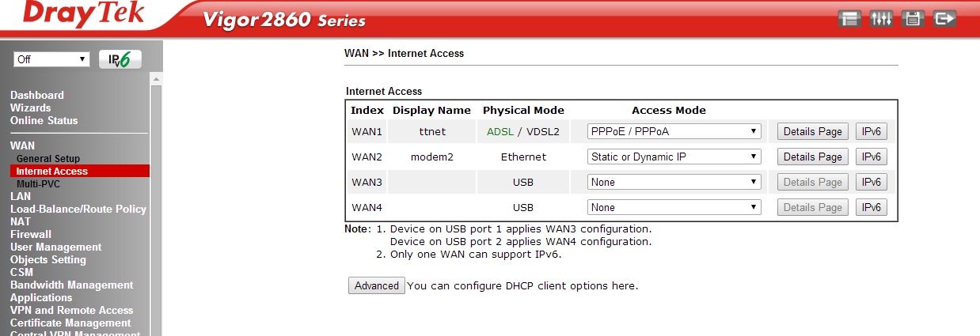Go to Multi-PVC in sidebar
Viewport: 980px width, 336px height.
point(38,183)
